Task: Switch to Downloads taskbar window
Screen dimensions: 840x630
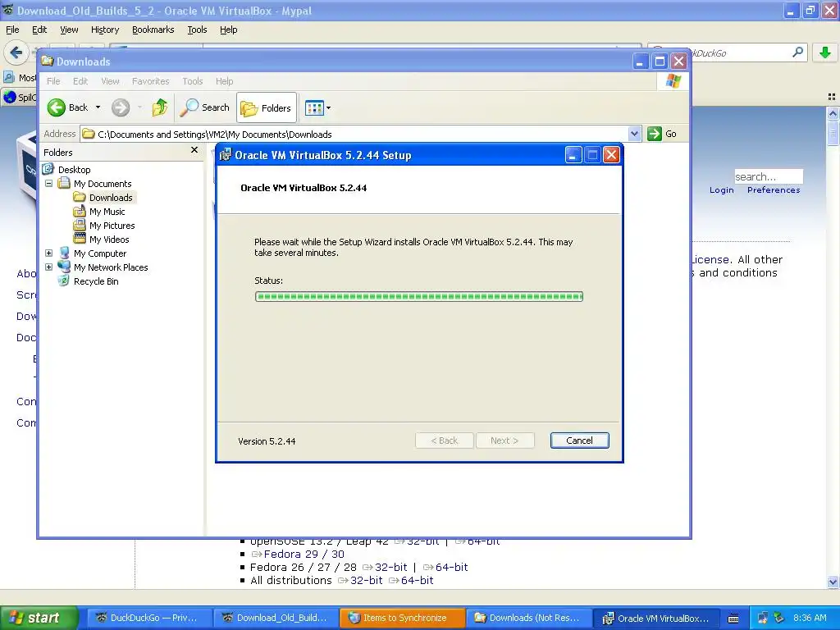Action: [528, 618]
